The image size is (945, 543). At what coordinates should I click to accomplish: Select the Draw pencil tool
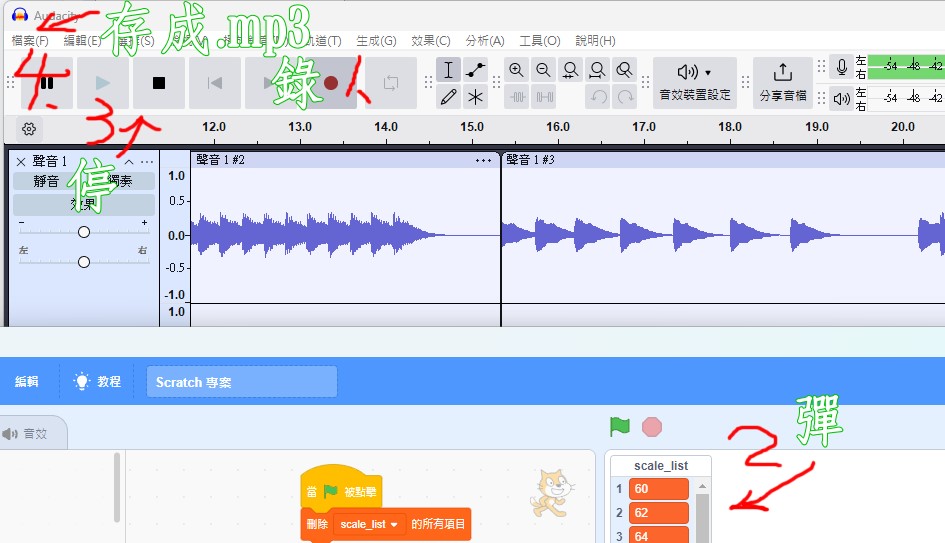coord(448,97)
